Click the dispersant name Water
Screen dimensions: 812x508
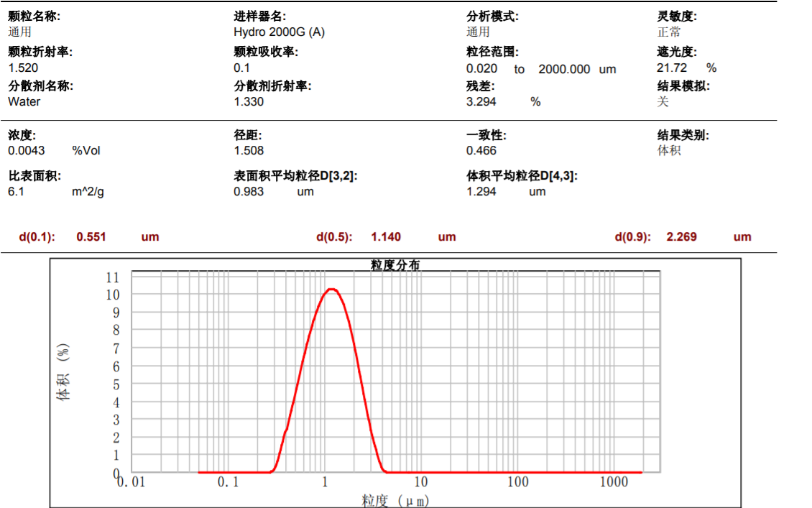(24, 101)
